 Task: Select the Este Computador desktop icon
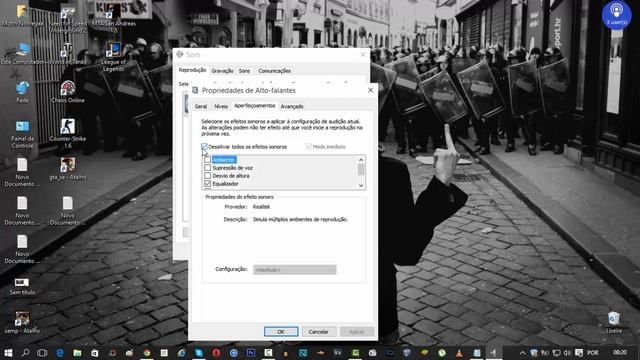pyautogui.click(x=23, y=53)
